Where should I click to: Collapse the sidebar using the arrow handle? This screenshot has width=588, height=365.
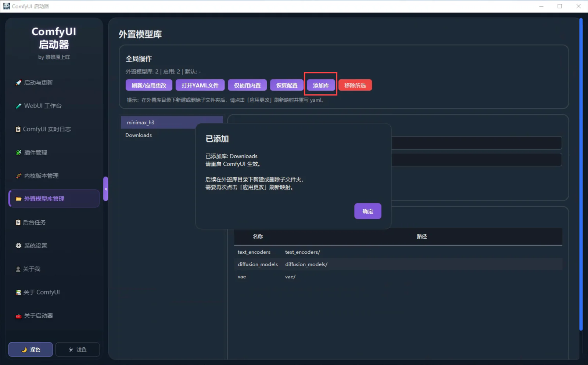tap(106, 189)
